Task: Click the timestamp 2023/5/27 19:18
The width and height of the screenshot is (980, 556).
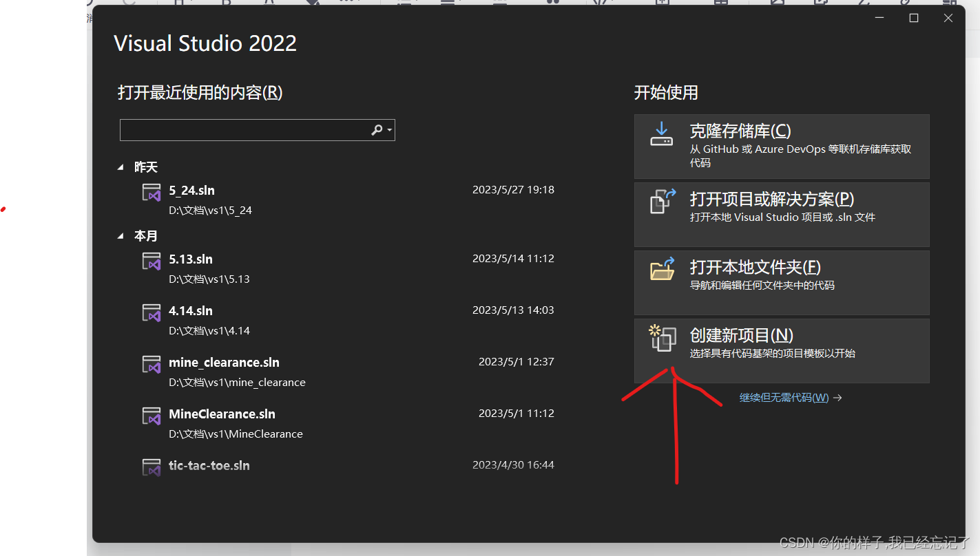Action: point(513,190)
